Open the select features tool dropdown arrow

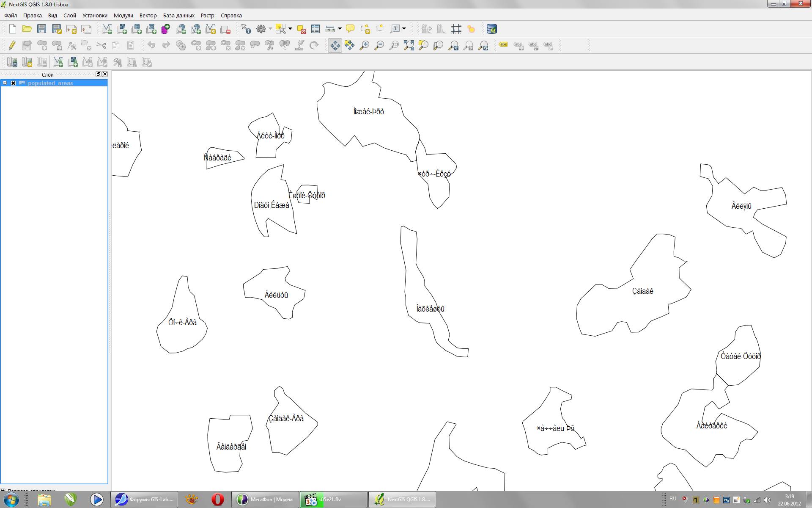pos(290,29)
